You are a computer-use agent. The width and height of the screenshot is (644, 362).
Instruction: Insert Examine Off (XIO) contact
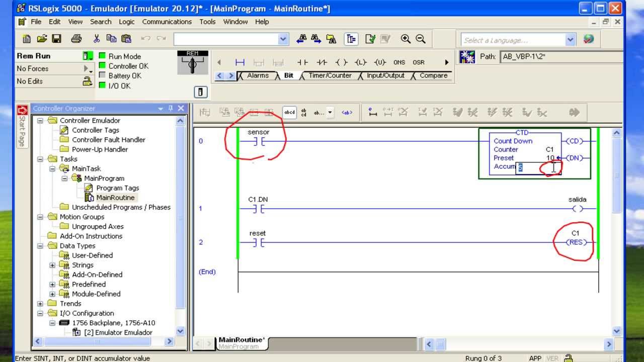tap(322, 62)
